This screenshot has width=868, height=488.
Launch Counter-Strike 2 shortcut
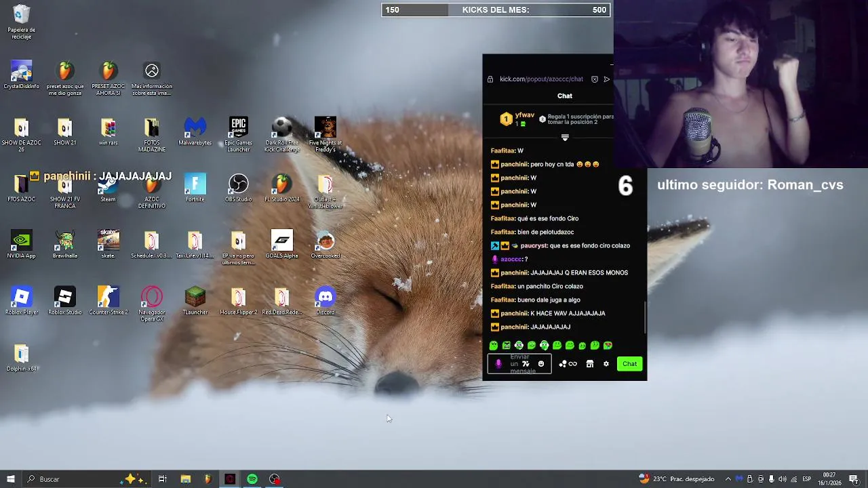click(x=108, y=300)
